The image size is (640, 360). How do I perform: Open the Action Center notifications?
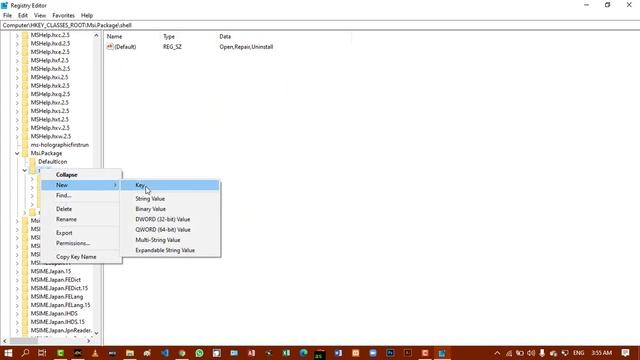pos(625,353)
